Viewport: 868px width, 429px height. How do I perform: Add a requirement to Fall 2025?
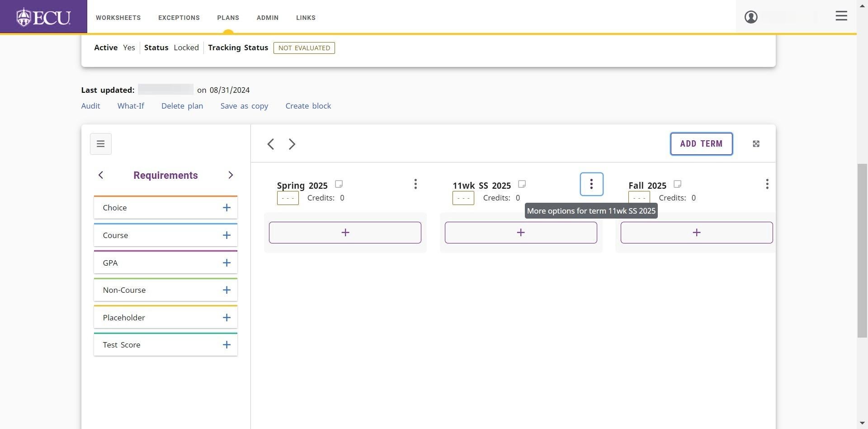697,233
